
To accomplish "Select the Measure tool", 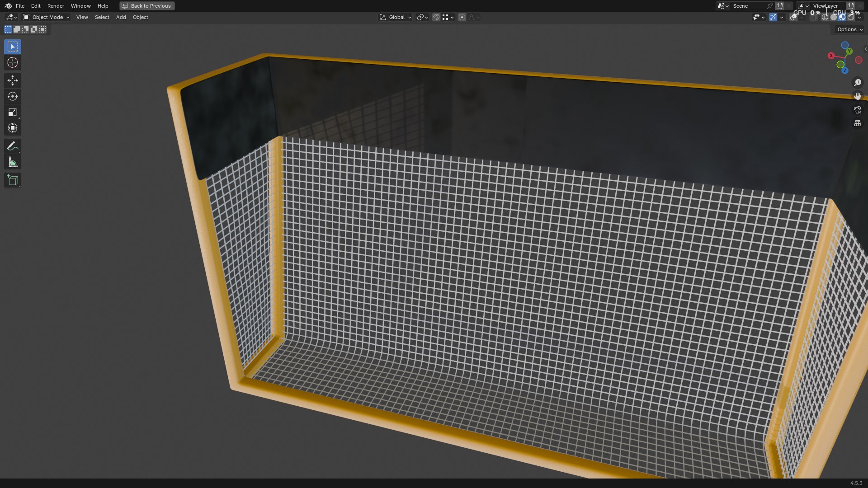I will point(13,162).
